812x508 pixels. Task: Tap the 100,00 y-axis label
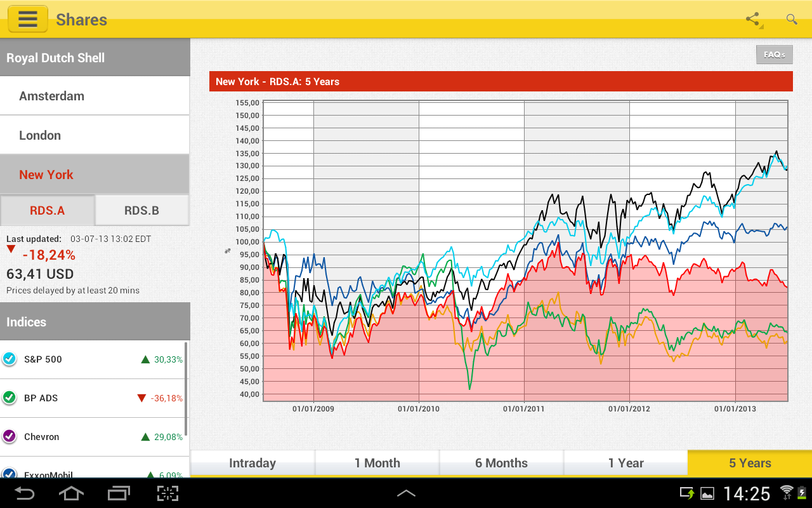pos(247,242)
